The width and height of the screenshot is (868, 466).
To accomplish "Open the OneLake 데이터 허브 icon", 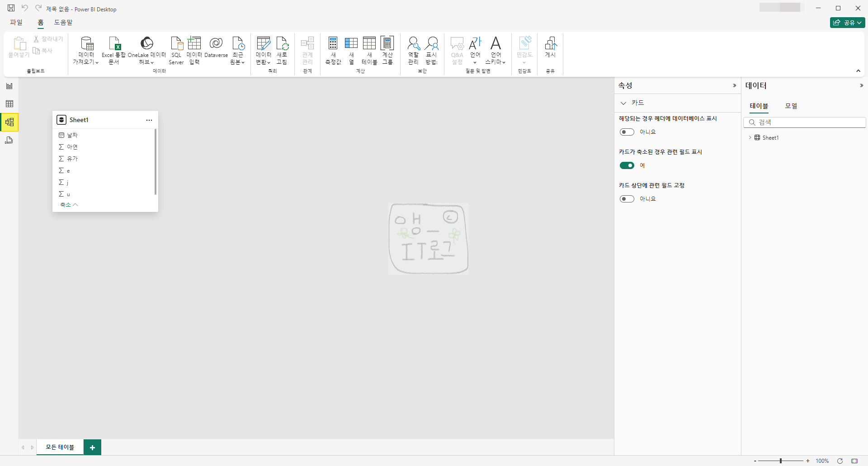I will pyautogui.click(x=146, y=51).
